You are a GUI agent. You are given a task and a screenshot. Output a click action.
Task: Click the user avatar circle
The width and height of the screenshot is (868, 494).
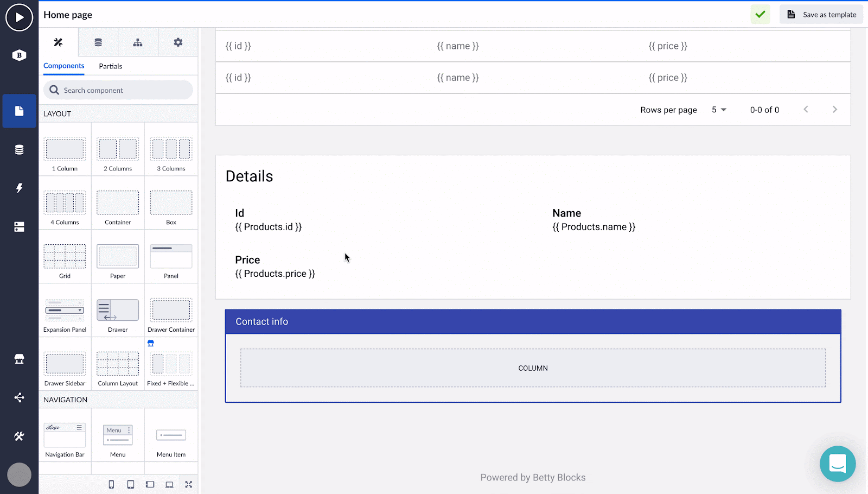(19, 474)
